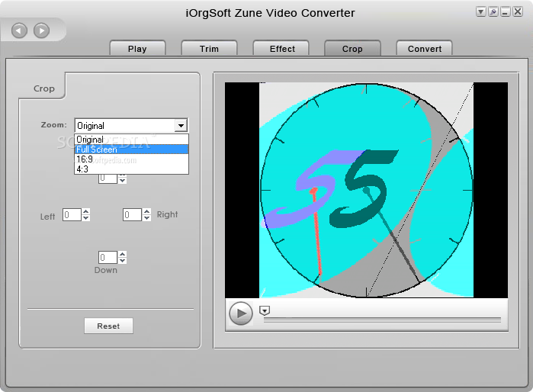
Task: Select 4:3 zoom option
Action: (x=131, y=169)
